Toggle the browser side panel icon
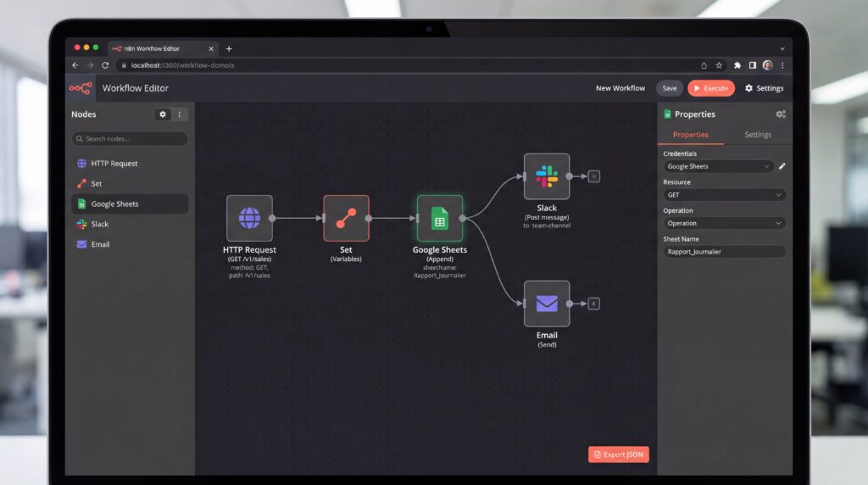The image size is (868, 485). tap(753, 65)
